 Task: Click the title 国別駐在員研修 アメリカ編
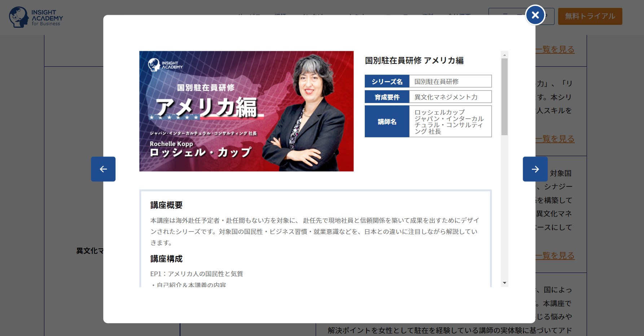pyautogui.click(x=414, y=61)
